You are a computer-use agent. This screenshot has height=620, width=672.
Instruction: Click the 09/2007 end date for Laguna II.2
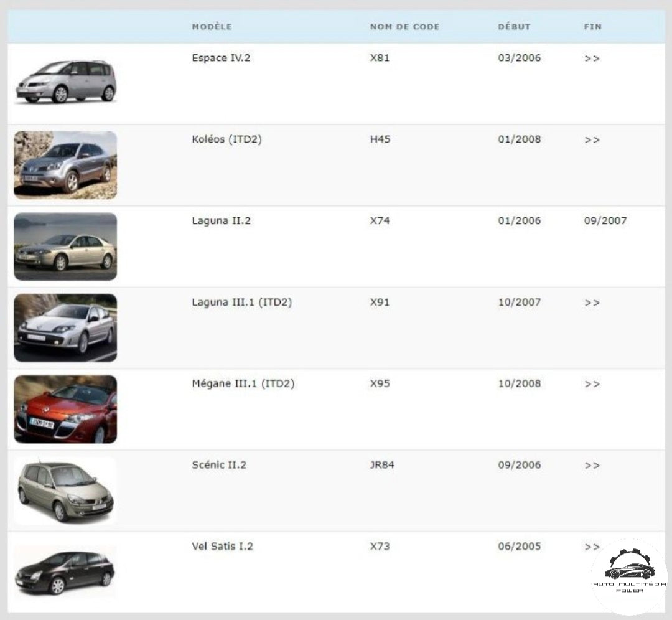(x=604, y=220)
